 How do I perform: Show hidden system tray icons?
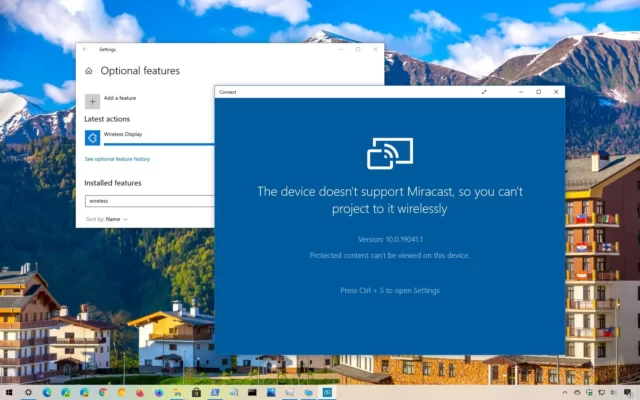tap(565, 393)
